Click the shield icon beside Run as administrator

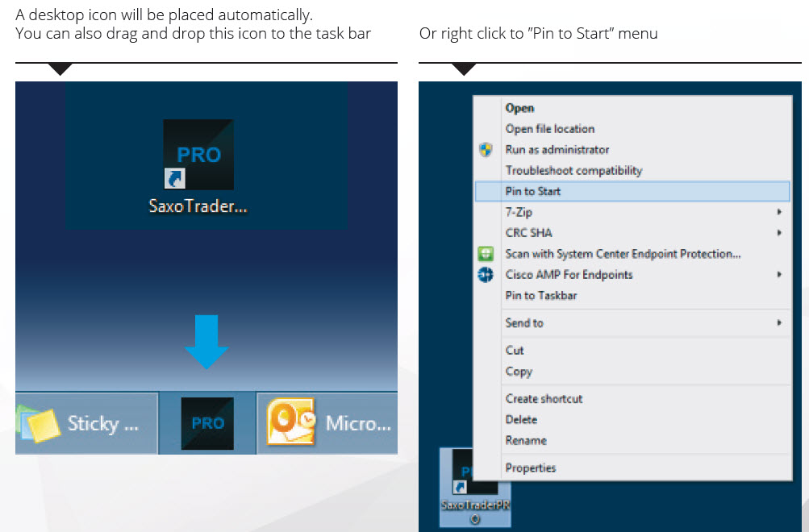[x=486, y=150]
